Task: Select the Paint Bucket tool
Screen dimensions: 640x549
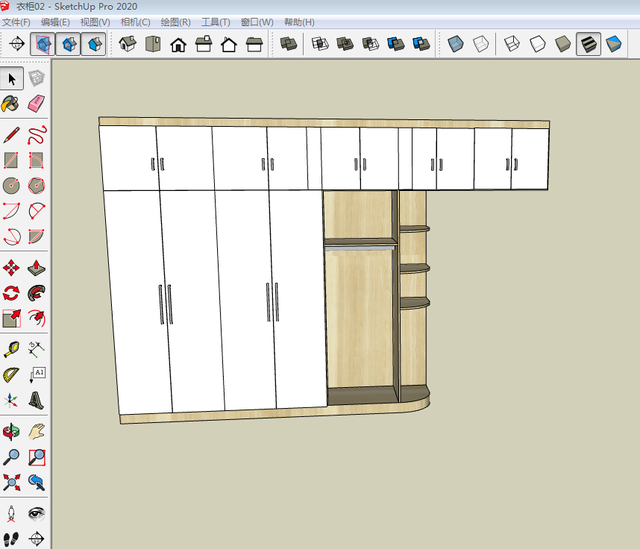Action: click(x=11, y=104)
